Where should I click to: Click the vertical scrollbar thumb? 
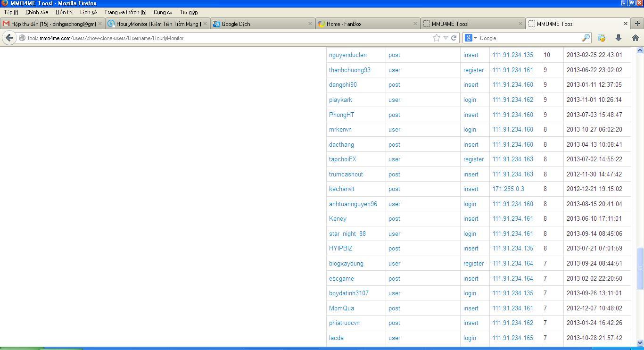pyautogui.click(x=640, y=268)
